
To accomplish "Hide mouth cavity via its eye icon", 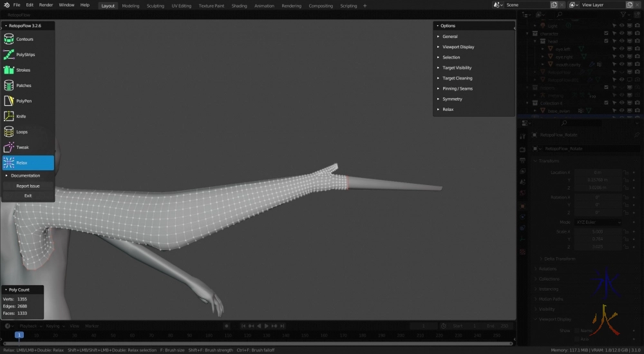I will click(622, 64).
